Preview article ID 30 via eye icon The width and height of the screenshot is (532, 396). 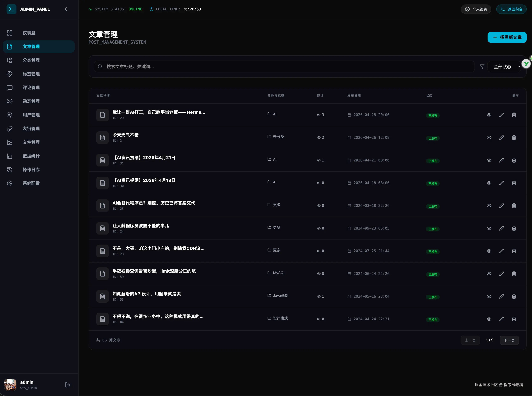(489, 183)
